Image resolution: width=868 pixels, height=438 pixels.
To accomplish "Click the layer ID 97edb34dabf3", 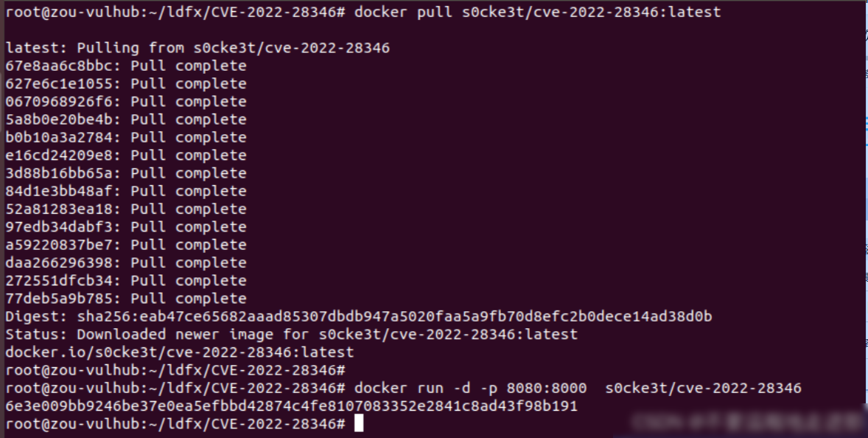I will [x=62, y=227].
